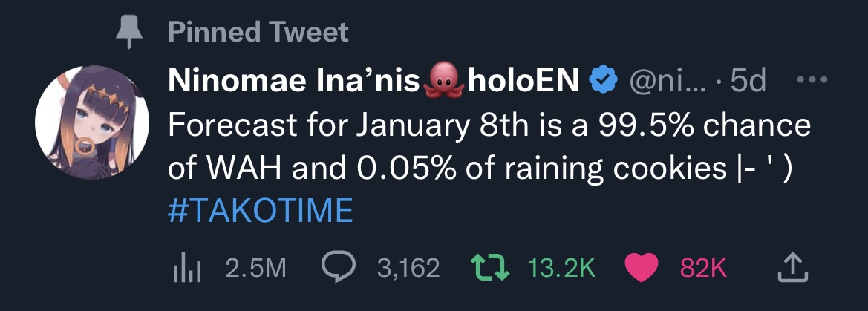Click the 5d timestamp
Viewport: 868px width, 311px height.
748,82
